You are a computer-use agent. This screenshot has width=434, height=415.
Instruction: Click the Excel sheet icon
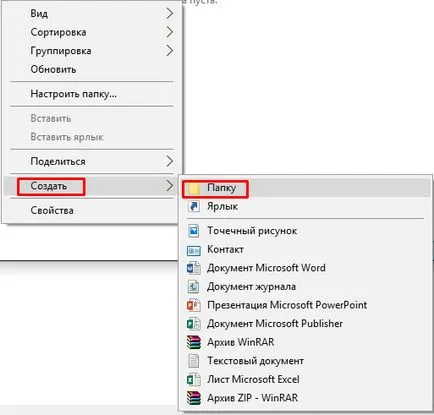click(x=193, y=380)
